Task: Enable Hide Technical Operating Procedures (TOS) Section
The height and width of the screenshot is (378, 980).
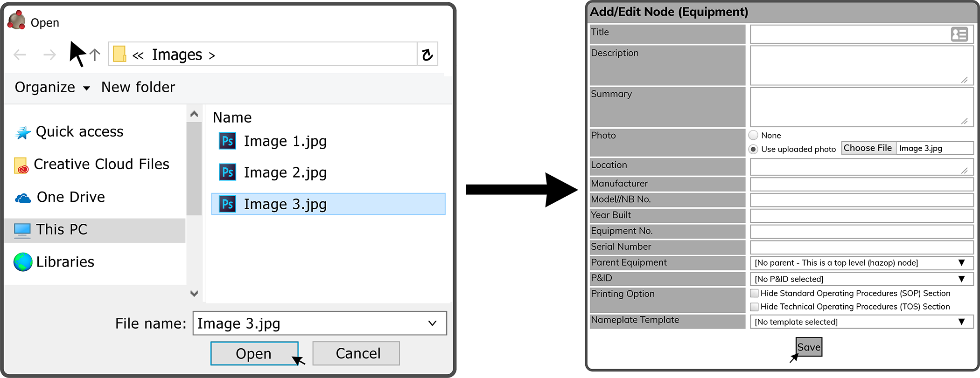Action: coord(754,307)
